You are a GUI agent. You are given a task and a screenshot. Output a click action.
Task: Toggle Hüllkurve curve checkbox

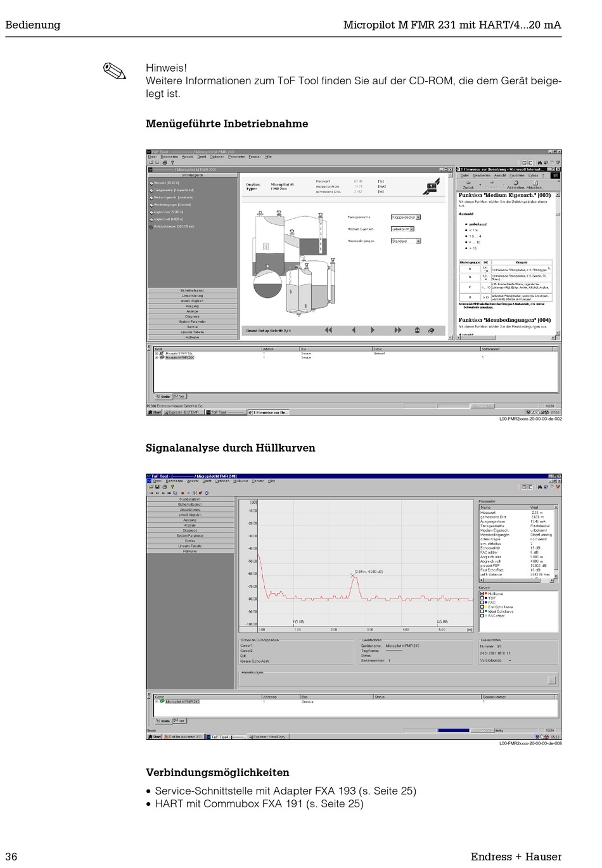(x=482, y=594)
